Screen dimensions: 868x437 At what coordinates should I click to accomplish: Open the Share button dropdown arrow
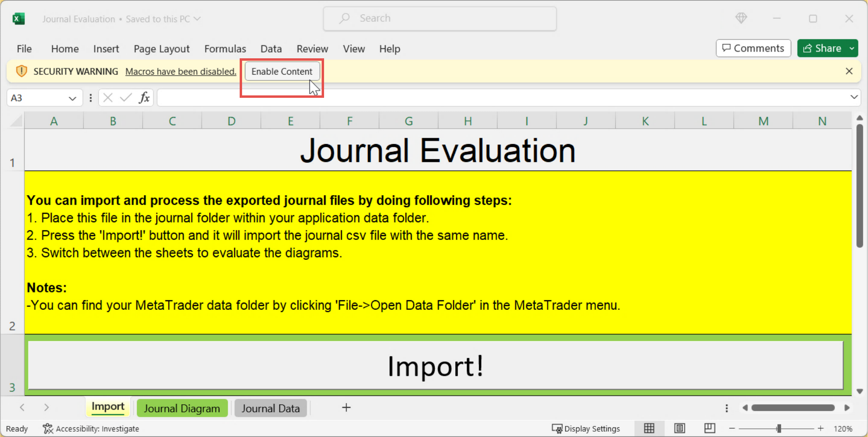pos(852,48)
